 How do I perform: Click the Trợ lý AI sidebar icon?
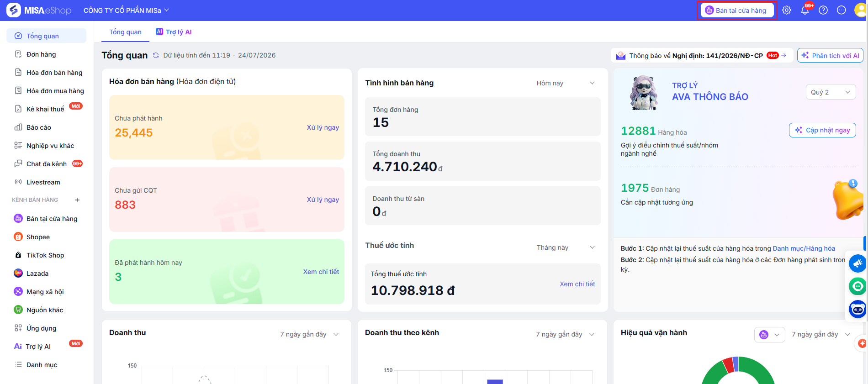pyautogui.click(x=18, y=347)
